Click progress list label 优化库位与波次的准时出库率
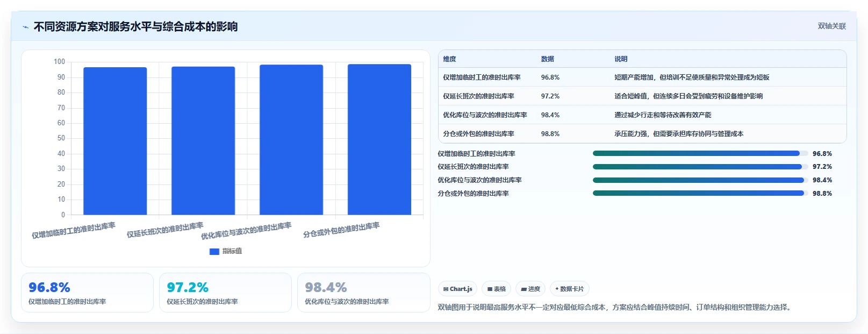Viewport: 868px width, 334px height. click(x=479, y=180)
